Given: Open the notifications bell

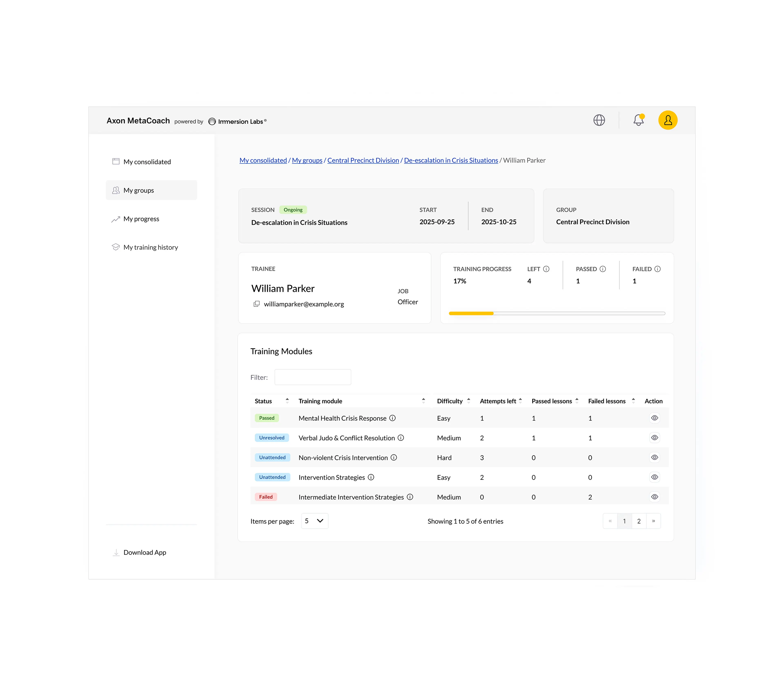Looking at the screenshot, I should [x=638, y=120].
